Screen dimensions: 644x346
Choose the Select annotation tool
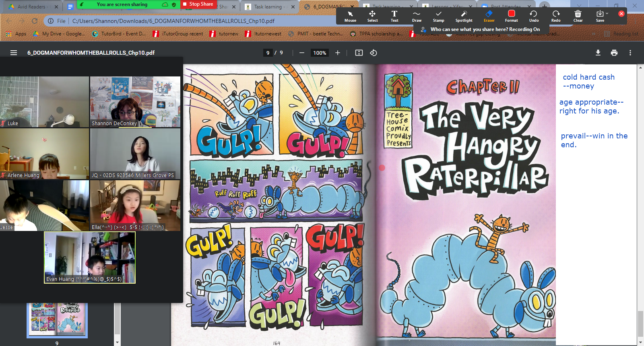372,16
